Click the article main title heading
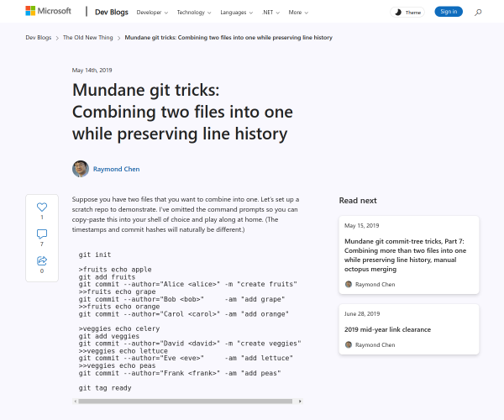 point(182,112)
